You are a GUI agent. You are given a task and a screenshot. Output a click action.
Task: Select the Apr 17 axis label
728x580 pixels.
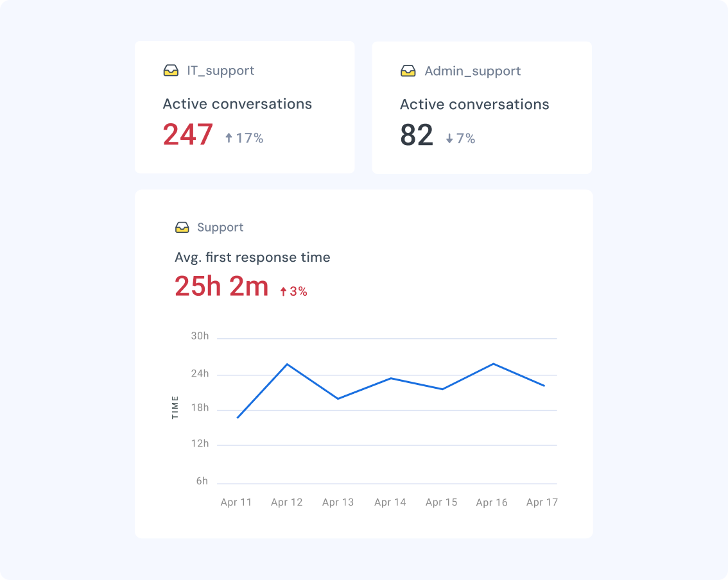542,502
